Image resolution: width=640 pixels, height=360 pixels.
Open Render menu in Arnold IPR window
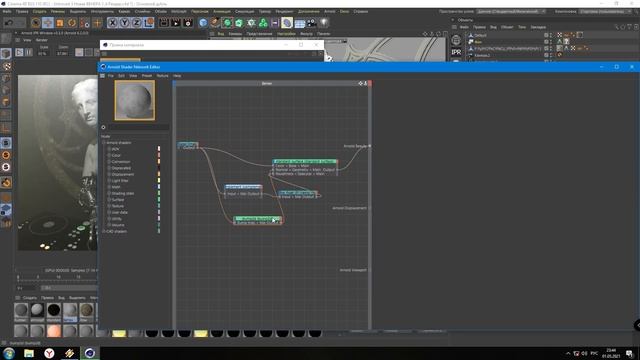click(x=42, y=40)
